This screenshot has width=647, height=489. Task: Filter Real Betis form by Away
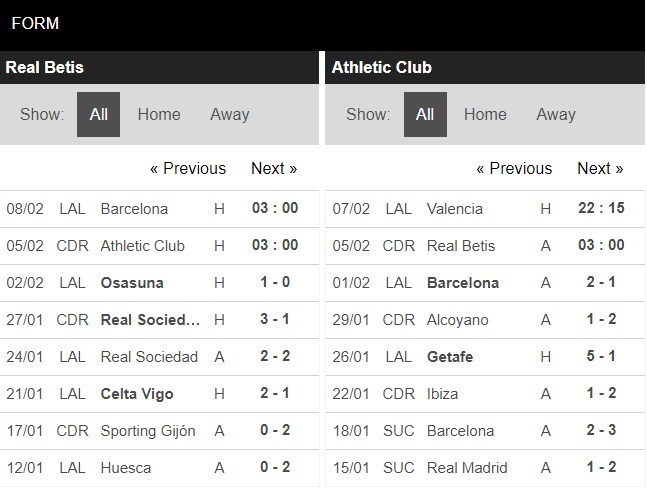[x=229, y=114]
